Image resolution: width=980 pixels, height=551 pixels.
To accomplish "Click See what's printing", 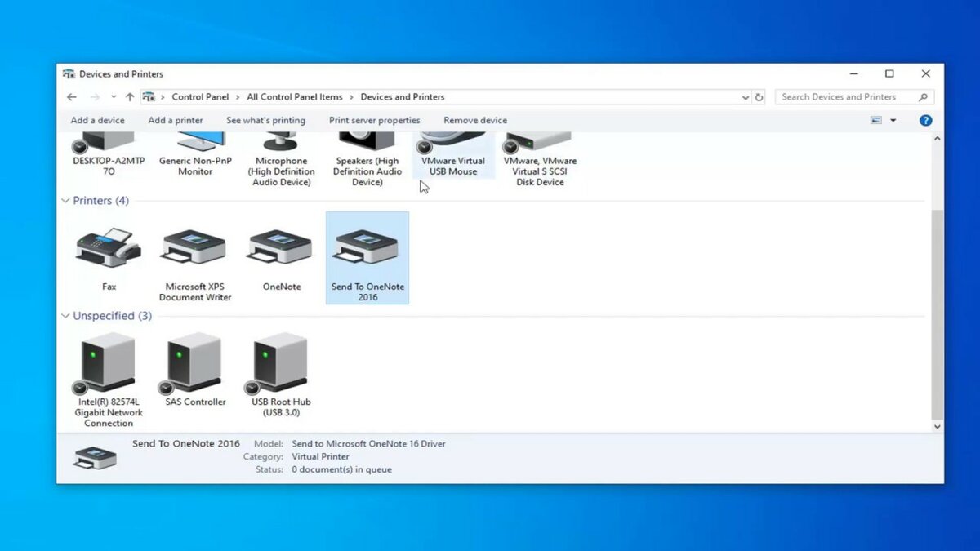I will click(x=265, y=120).
